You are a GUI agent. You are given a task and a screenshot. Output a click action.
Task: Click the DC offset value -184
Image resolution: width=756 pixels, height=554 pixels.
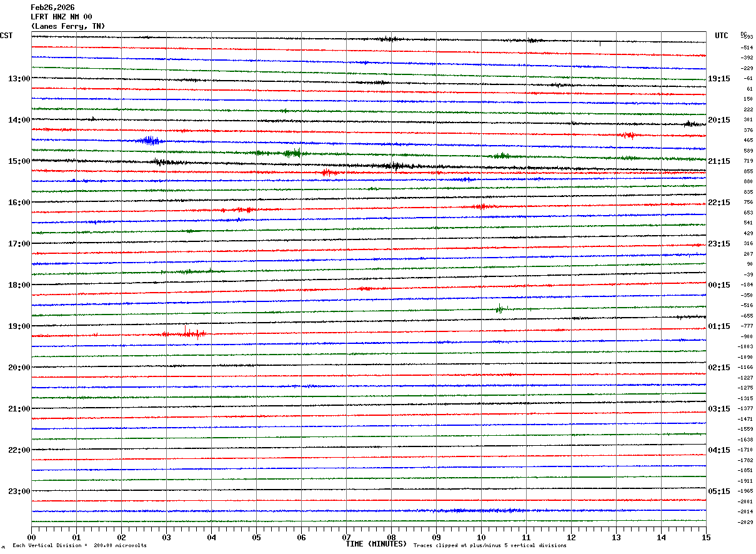(747, 285)
